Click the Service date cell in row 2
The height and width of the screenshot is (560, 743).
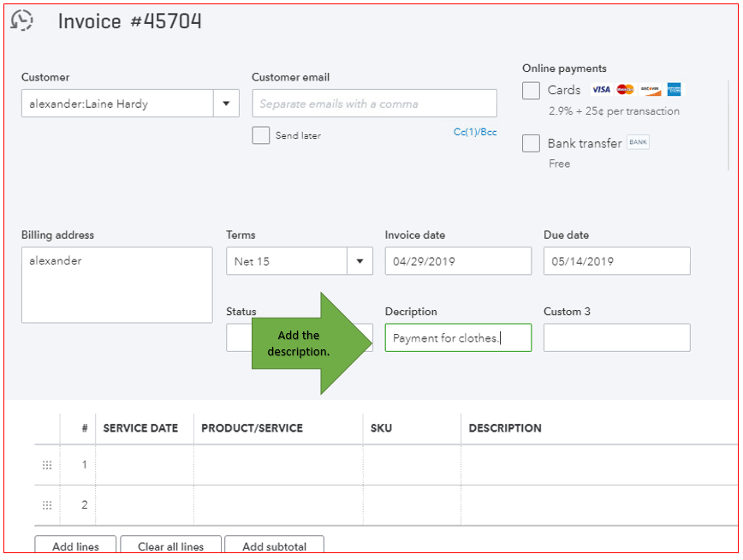point(145,505)
